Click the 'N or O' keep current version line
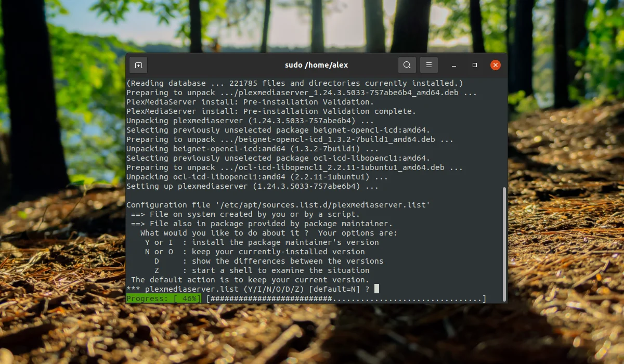 [x=255, y=252]
